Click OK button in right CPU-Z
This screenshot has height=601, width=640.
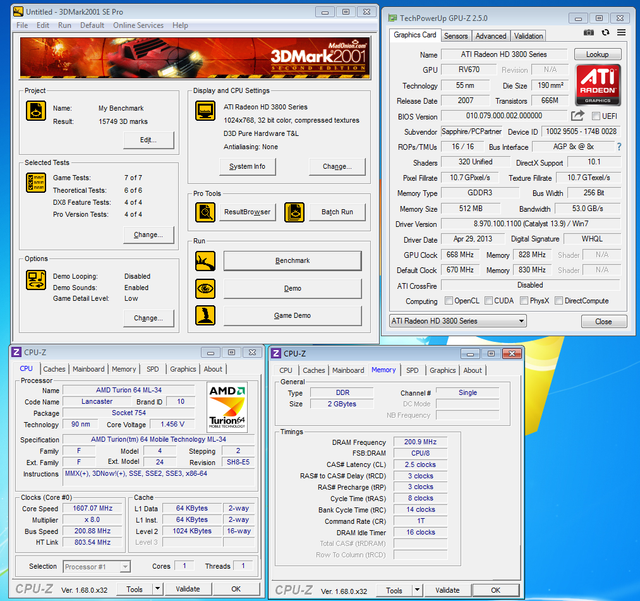[496, 590]
